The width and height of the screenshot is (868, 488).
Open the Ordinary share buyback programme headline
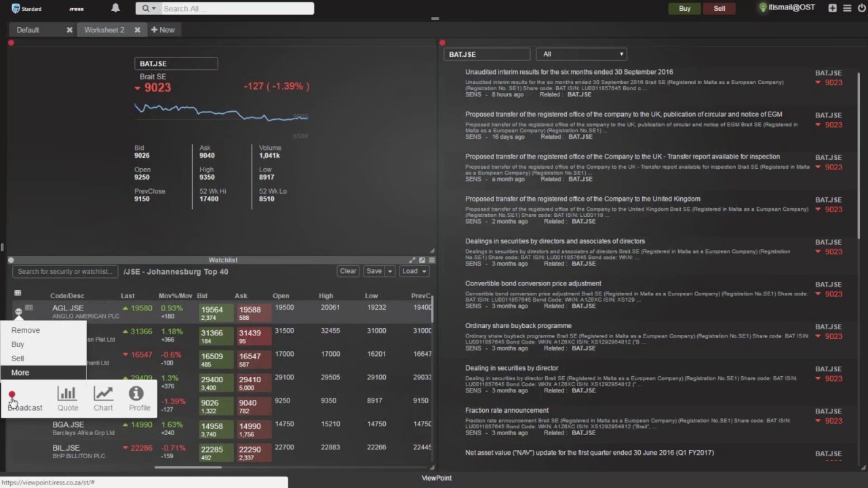[x=518, y=325]
